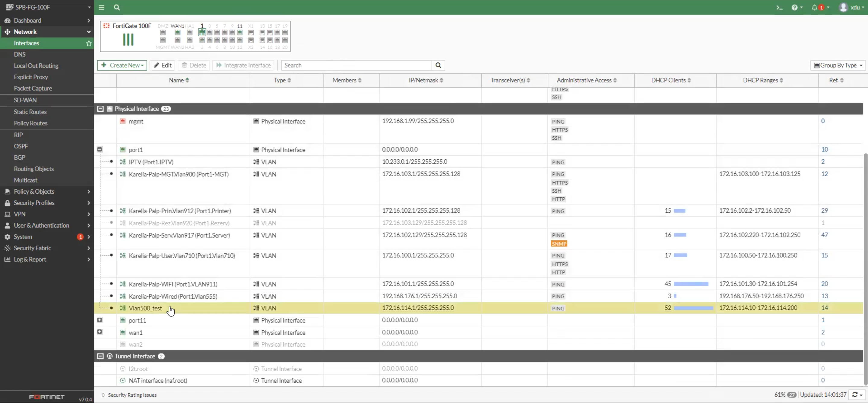
Task: Click the top bar search magnifier
Action: pyautogui.click(x=117, y=8)
